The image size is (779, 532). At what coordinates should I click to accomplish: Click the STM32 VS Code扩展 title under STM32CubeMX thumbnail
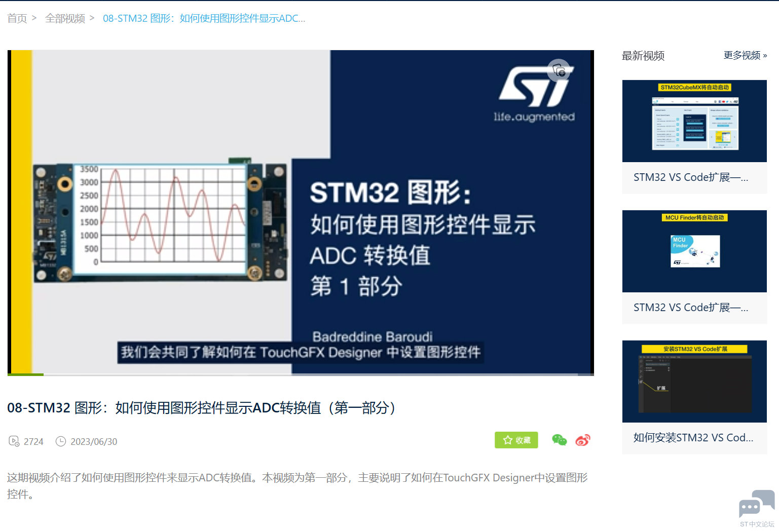tap(691, 177)
